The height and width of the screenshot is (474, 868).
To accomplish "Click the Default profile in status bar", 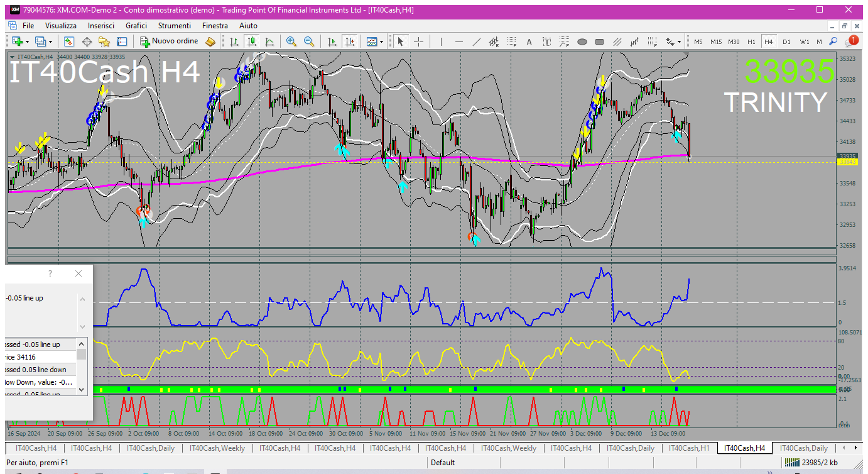I will [443, 463].
